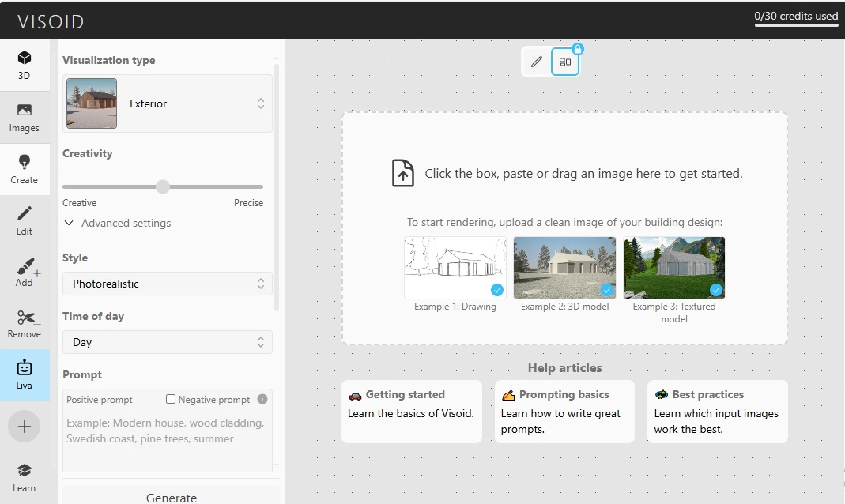Enable the Negative prompt checkbox

(x=171, y=400)
